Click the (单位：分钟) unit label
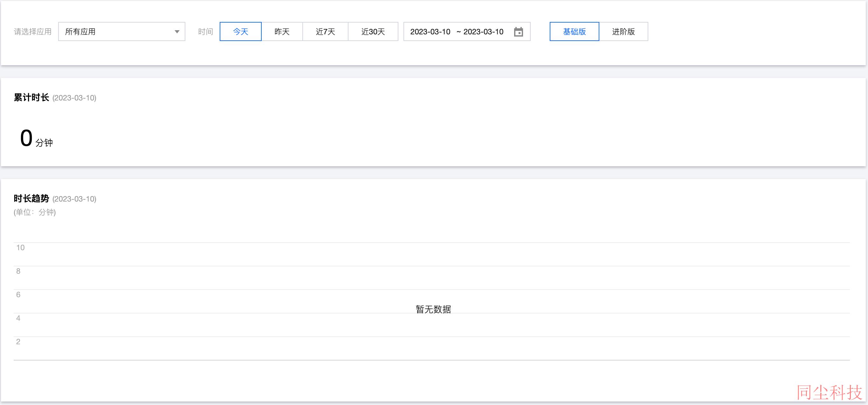 tap(35, 212)
